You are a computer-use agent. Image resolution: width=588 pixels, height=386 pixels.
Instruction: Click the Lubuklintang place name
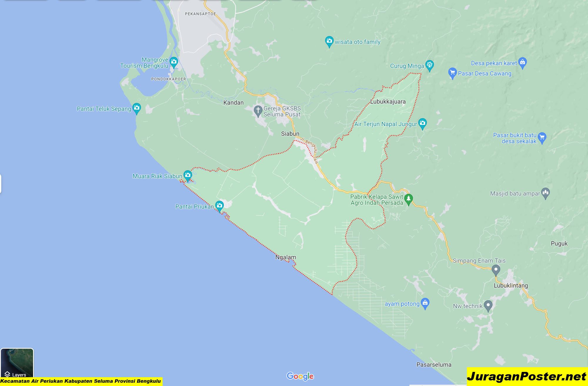[511, 286]
